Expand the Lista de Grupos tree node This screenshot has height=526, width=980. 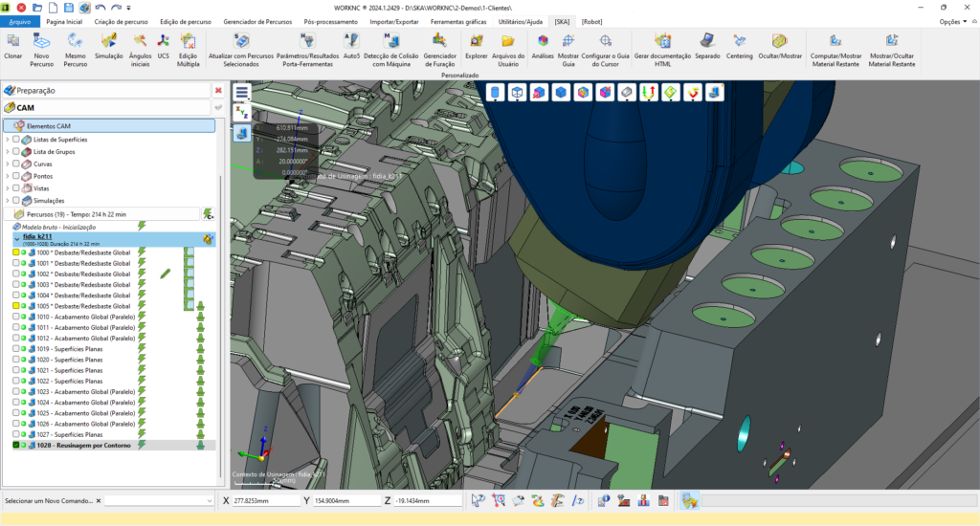pos(8,152)
